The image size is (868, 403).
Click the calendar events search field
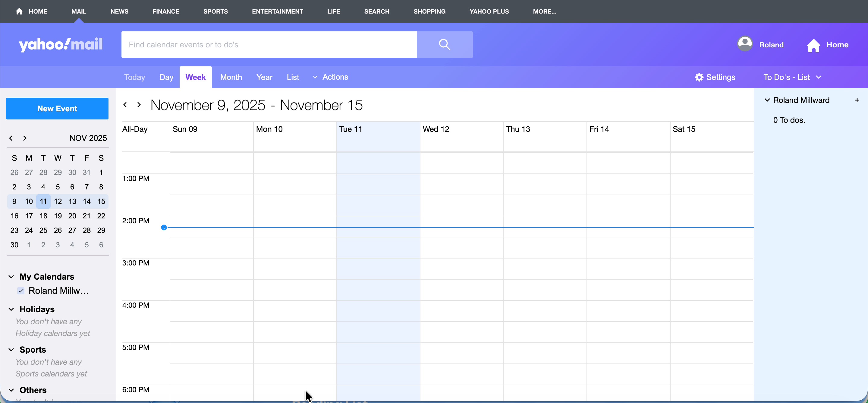(269, 45)
